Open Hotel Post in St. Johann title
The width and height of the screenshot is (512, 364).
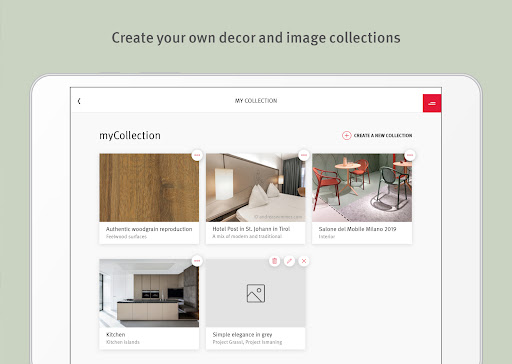click(x=251, y=229)
